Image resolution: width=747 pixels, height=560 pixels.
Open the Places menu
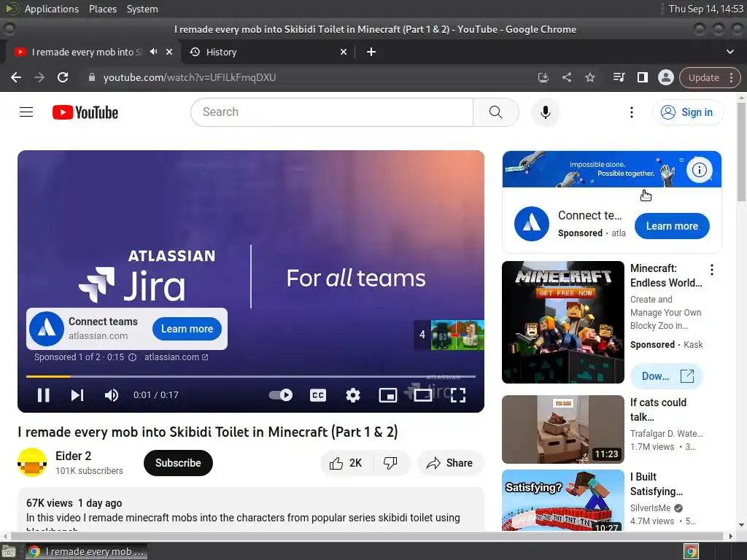102,9
